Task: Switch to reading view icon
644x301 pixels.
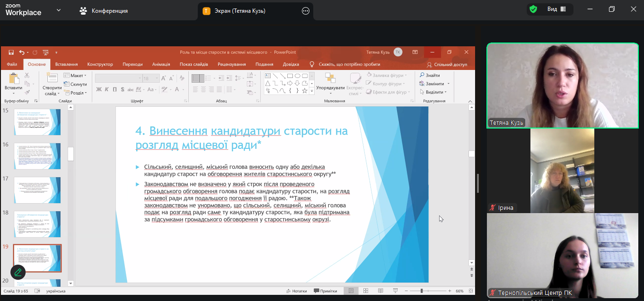Action: pyautogui.click(x=380, y=291)
